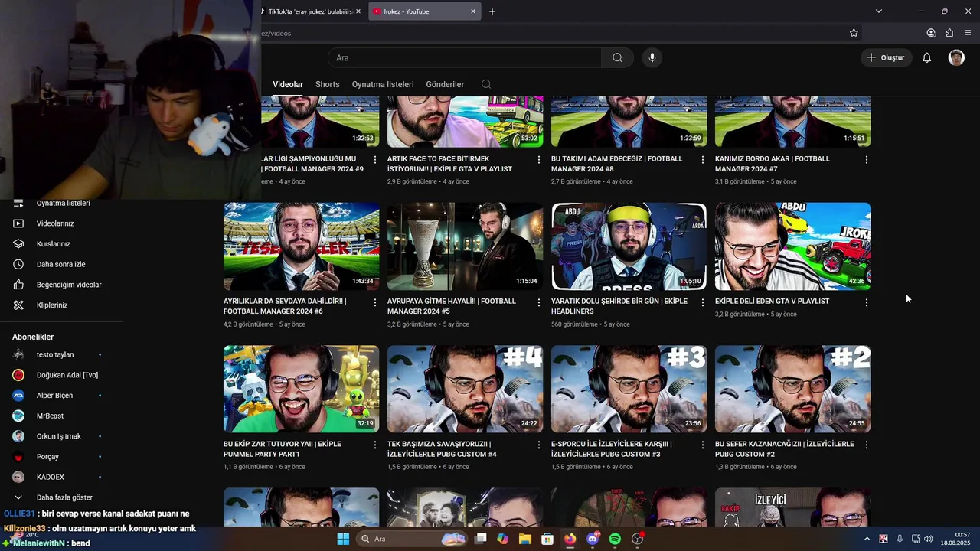The image size is (980, 551).
Task: Open AVRUPAYA GİTME HAYALİ video thumbnail
Action: coord(465,246)
